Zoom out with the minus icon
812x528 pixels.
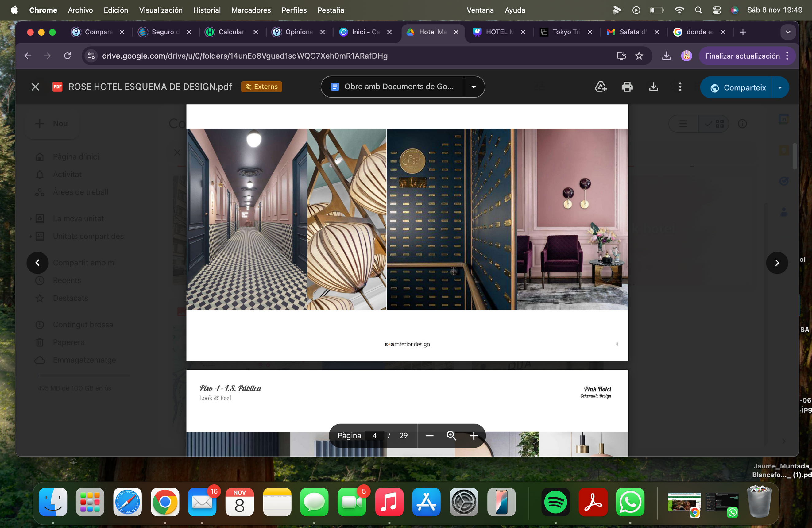pyautogui.click(x=430, y=436)
